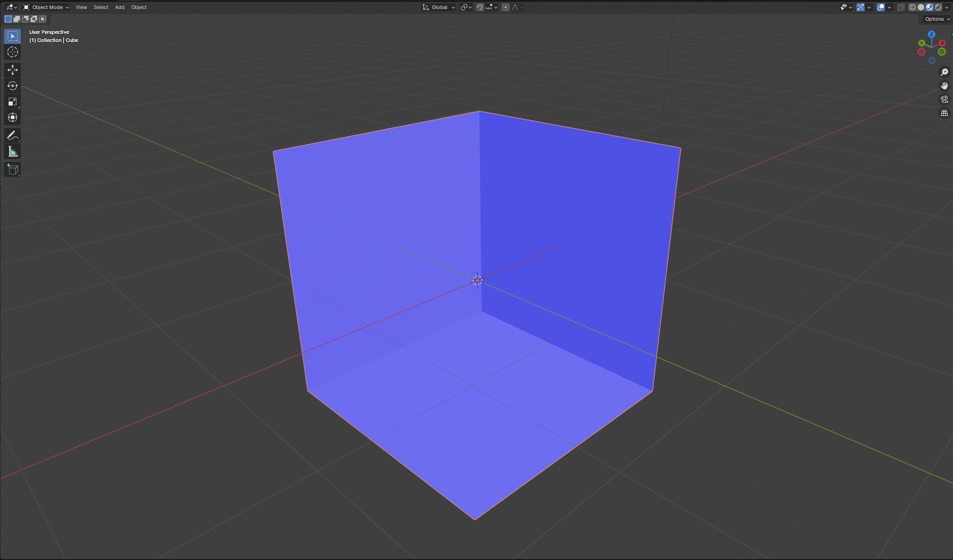The height and width of the screenshot is (560, 953).
Task: Open the Global transform orientation dropdown
Action: pyautogui.click(x=439, y=7)
